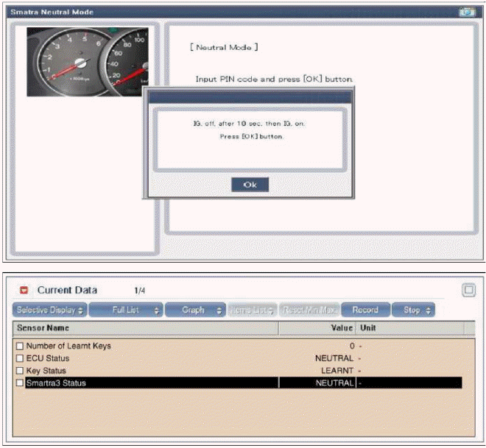The height and width of the screenshot is (448, 486).
Task: Check the Key Status checkbox
Action: (20, 371)
